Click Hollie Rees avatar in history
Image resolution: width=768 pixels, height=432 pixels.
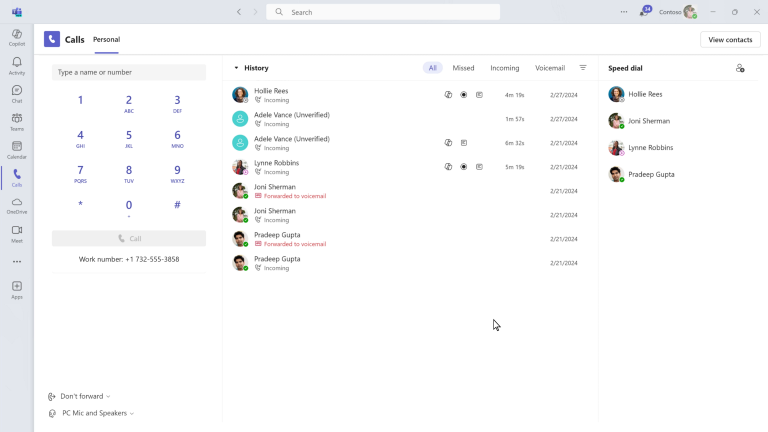coord(240,95)
